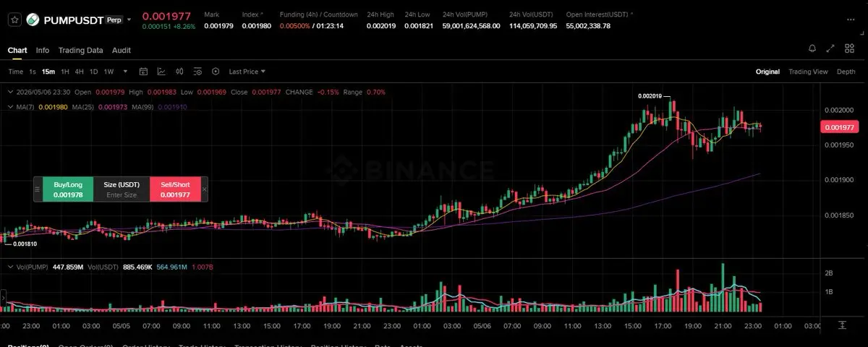Focus the Enter Size input field

[x=122, y=194]
